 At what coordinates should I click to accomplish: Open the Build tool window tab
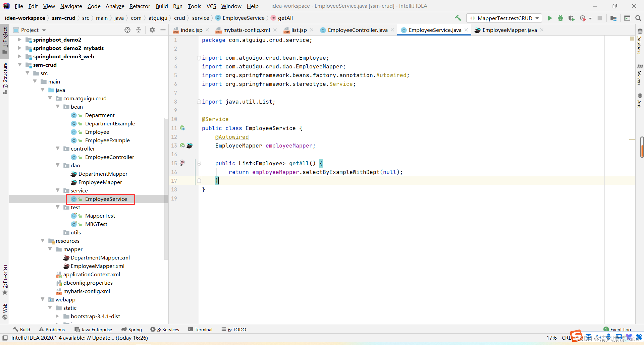tap(22, 330)
